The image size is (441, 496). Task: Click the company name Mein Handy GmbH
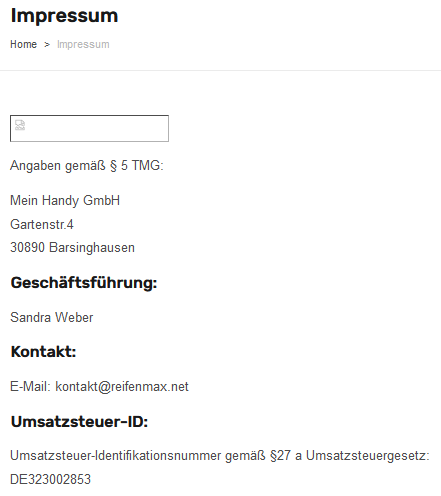[65, 201]
